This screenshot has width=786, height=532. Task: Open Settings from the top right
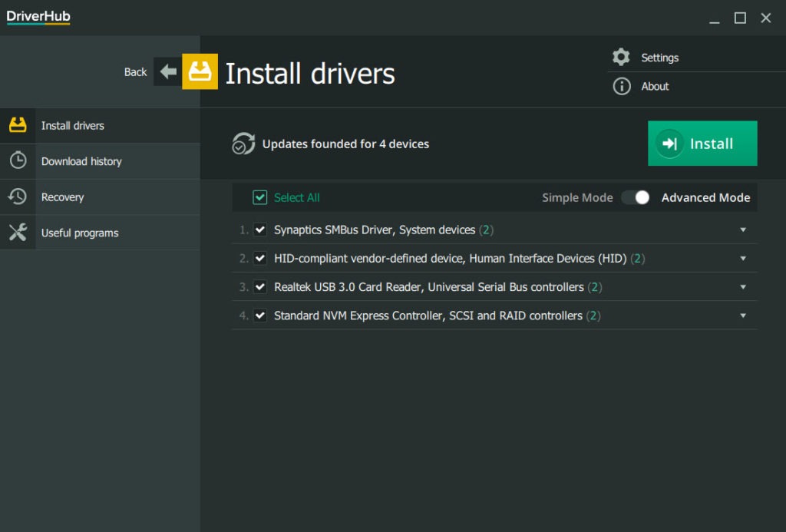(x=659, y=58)
